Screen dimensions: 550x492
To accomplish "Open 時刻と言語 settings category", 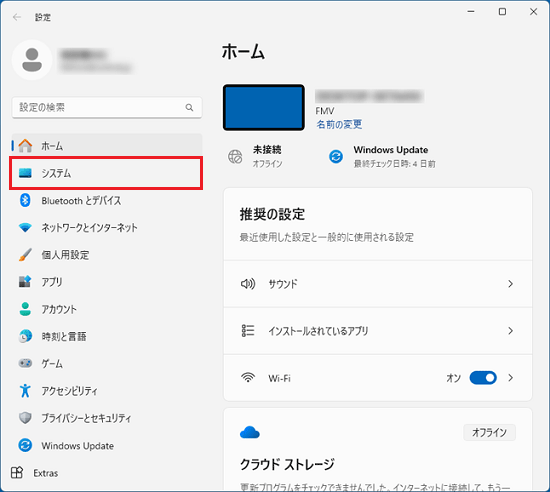I will [x=107, y=336].
